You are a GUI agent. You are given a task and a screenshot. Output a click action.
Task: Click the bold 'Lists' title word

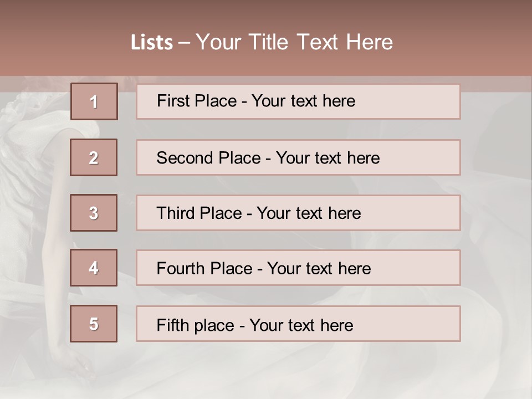[152, 43]
